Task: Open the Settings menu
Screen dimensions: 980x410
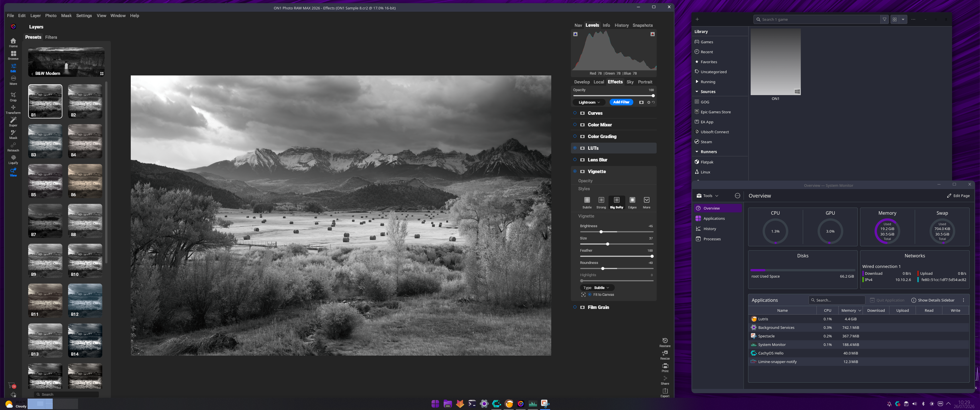Action: point(84,16)
